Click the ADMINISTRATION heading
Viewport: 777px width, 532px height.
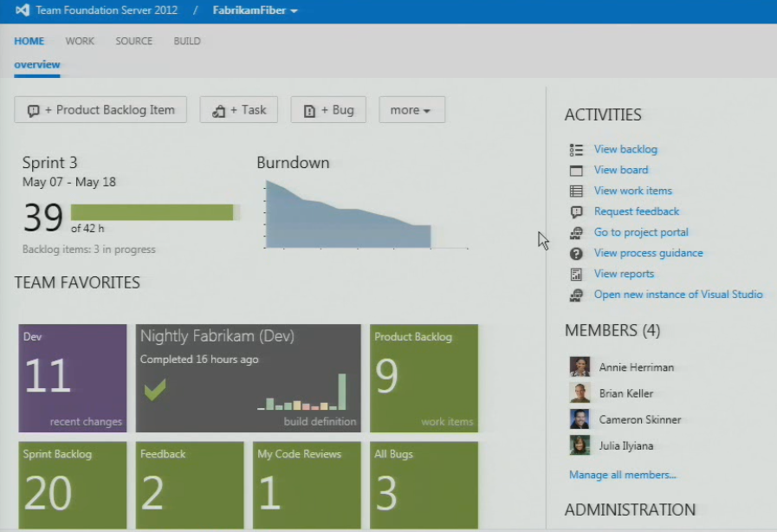(630, 509)
